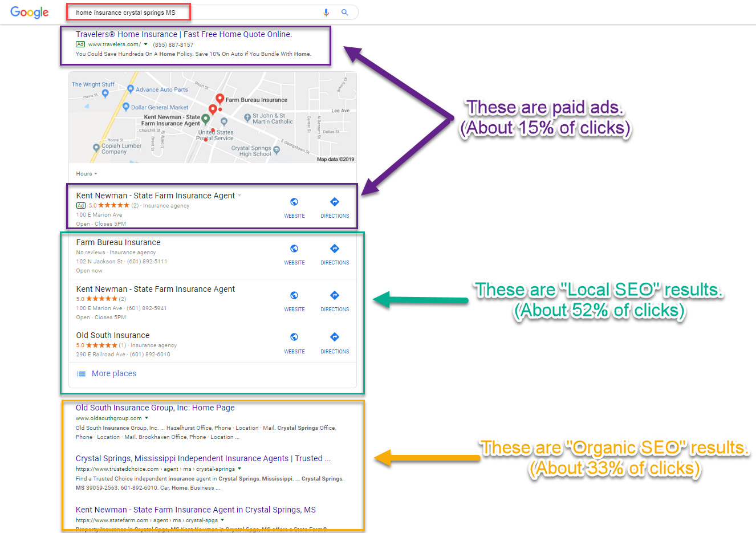The width and height of the screenshot is (756, 533).
Task: Expand the dropdown arrow beside www.travelers.com
Action: 146,44
